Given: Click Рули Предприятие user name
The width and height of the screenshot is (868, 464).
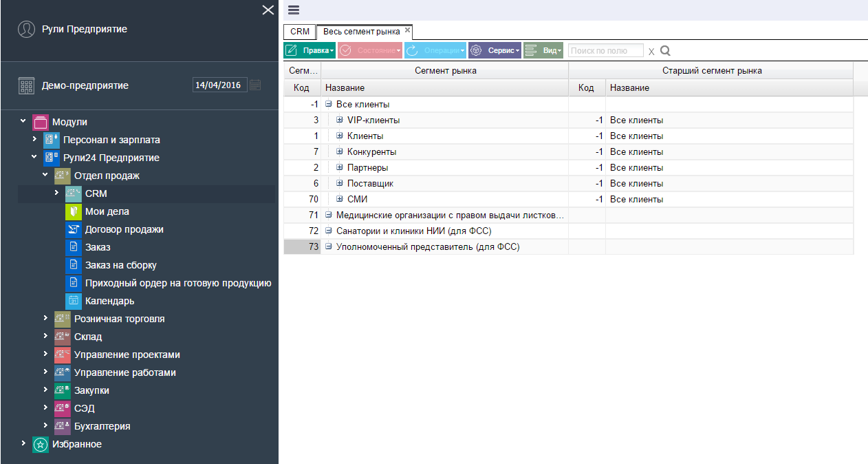Looking at the screenshot, I should pyautogui.click(x=84, y=30).
